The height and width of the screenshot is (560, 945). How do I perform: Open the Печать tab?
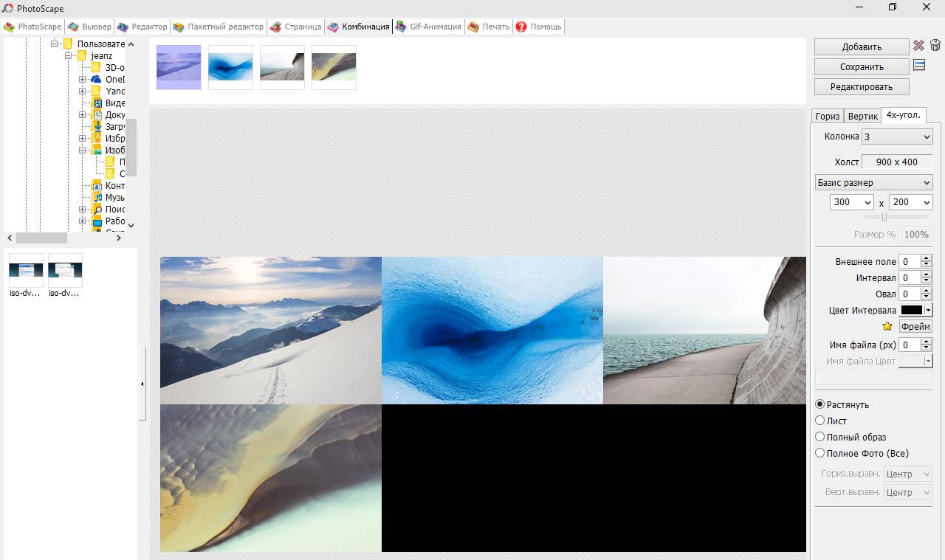click(x=489, y=27)
